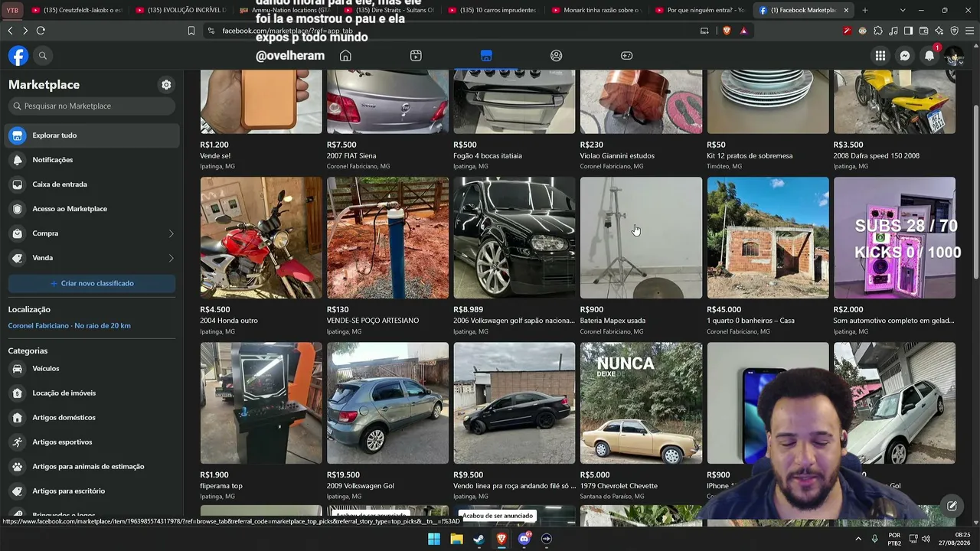The image size is (980, 551).
Task: Change location Coronel Fabriciano radius link
Action: point(70,326)
